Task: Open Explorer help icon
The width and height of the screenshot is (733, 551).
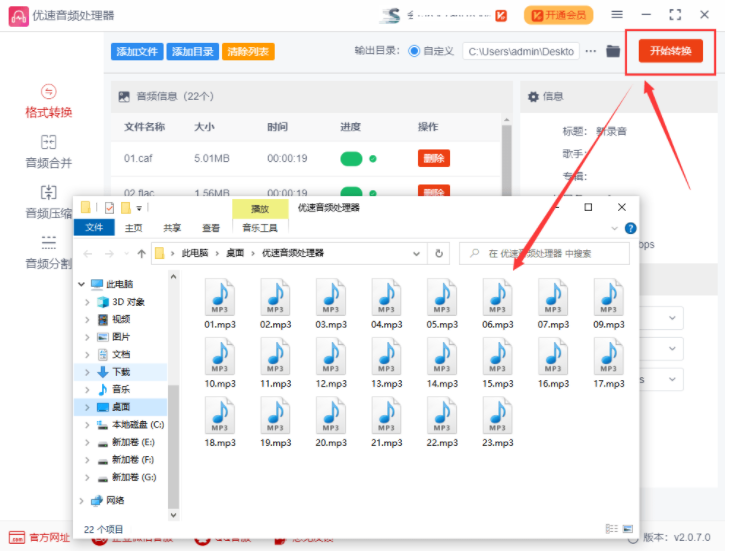Action: pyautogui.click(x=630, y=228)
